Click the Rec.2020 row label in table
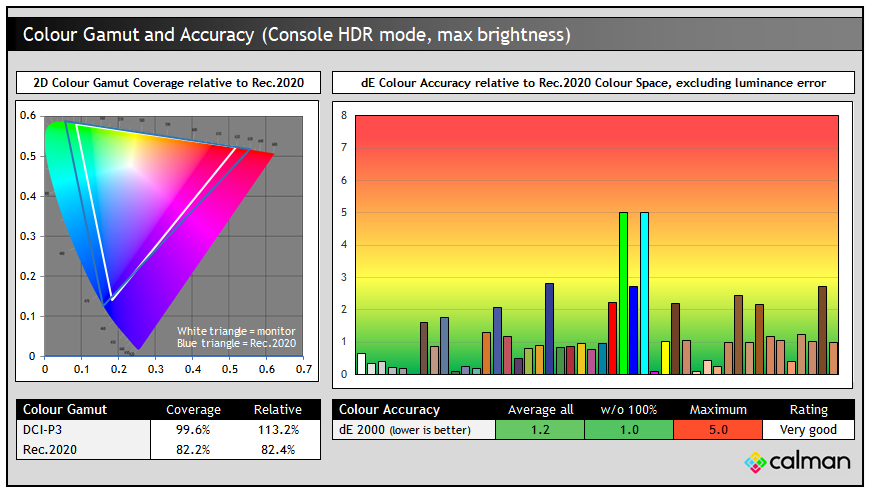Screen dimensions: 871x487 [48, 449]
